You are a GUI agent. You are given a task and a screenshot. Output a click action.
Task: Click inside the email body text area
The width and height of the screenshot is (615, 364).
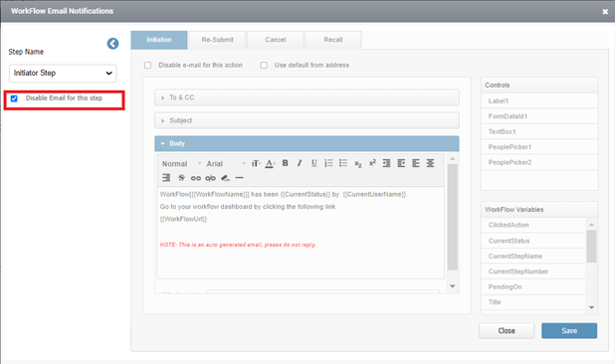(301, 233)
